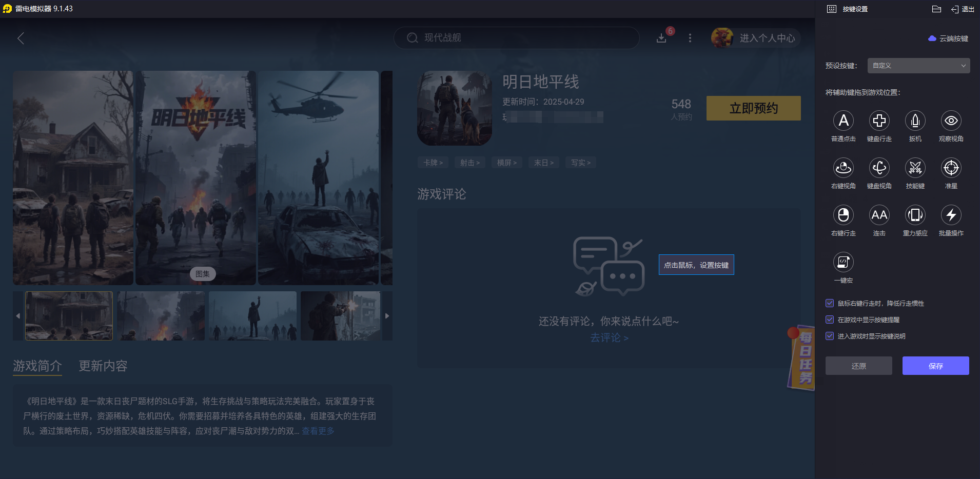
Task: Select the abandoned house thumbnail
Action: click(69, 316)
